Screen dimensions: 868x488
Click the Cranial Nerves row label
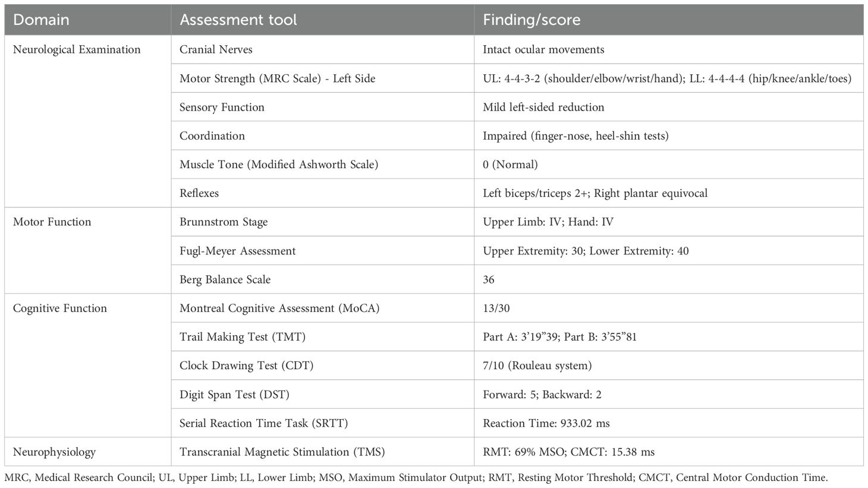tap(216, 50)
